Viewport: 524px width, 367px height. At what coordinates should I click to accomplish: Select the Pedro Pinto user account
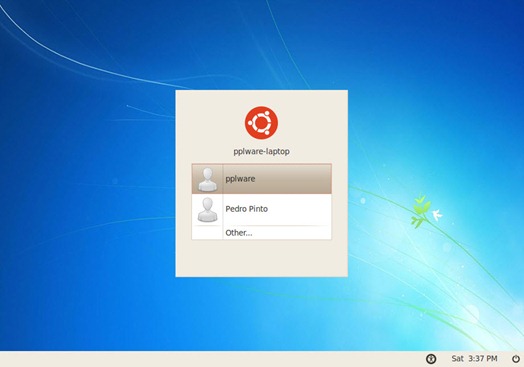[261, 209]
